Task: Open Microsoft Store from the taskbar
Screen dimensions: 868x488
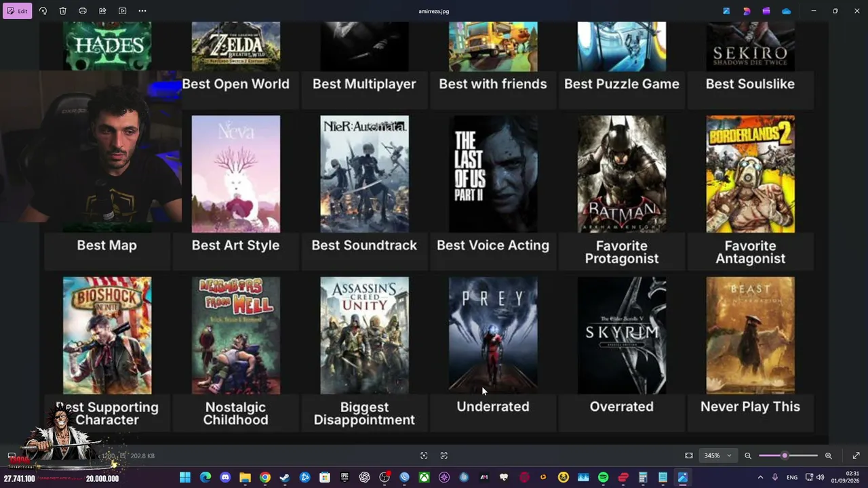Action: pyautogui.click(x=325, y=477)
